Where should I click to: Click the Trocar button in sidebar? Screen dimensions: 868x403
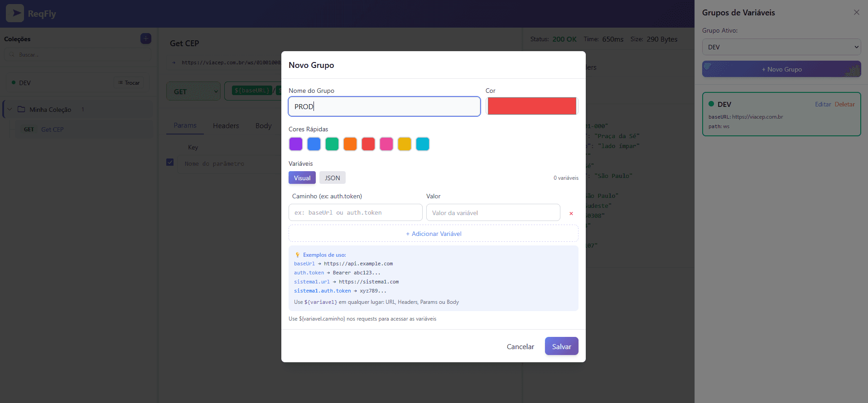[129, 82]
